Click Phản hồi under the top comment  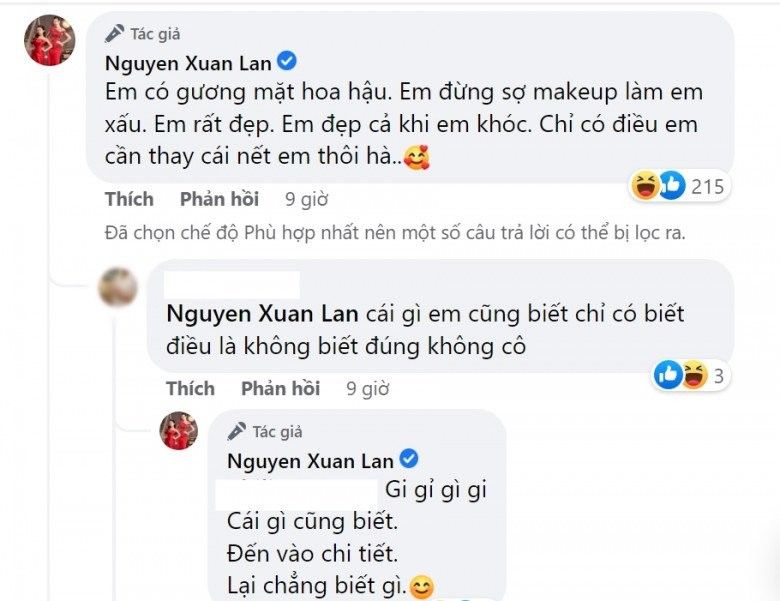219,199
